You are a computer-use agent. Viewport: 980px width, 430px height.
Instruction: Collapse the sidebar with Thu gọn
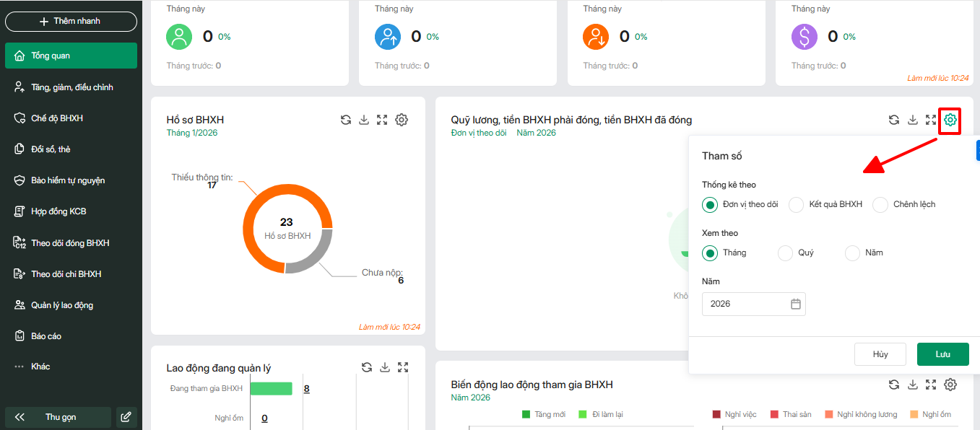[x=58, y=417]
